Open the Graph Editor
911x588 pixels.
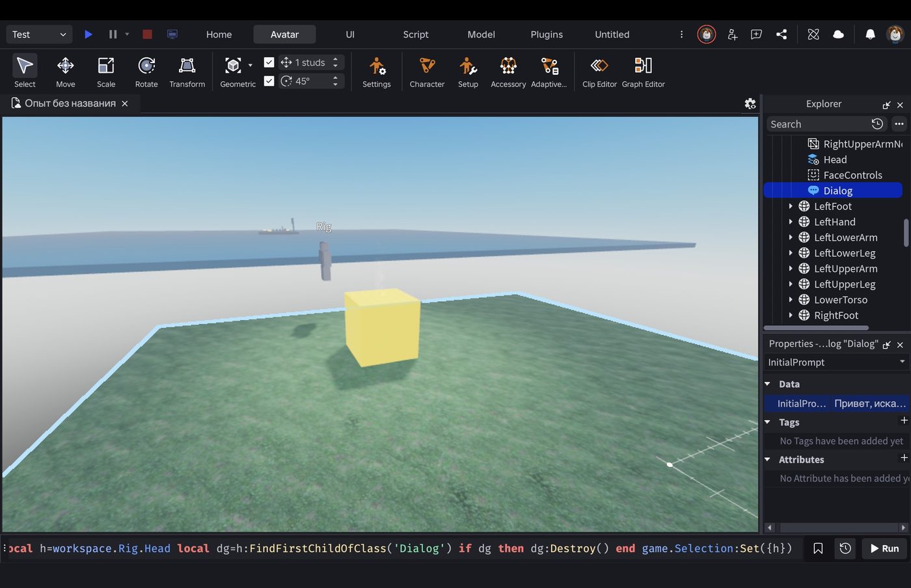tap(643, 72)
